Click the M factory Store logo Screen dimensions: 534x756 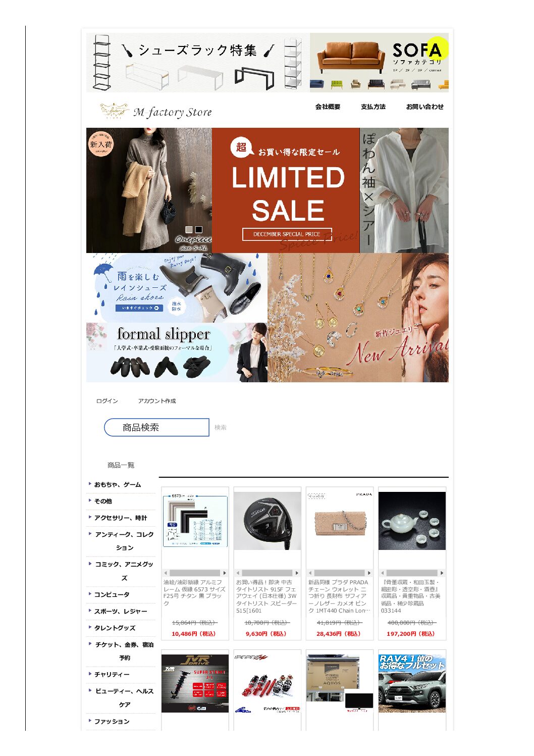pos(156,111)
